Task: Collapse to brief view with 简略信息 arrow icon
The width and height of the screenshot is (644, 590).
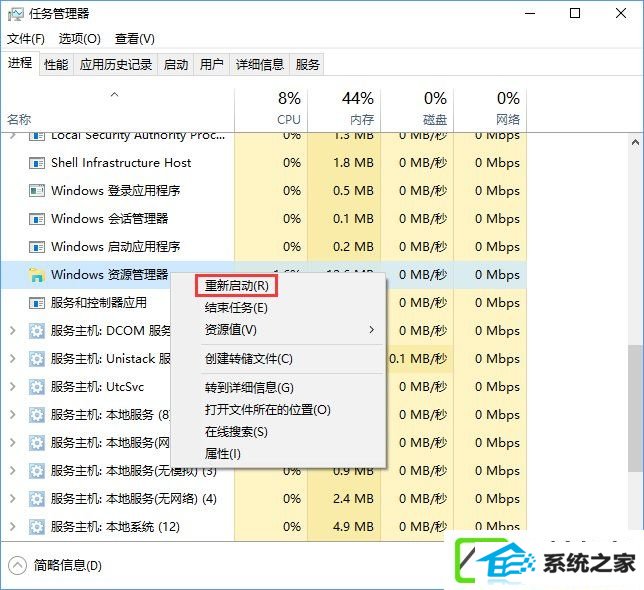Action: pyautogui.click(x=17, y=566)
